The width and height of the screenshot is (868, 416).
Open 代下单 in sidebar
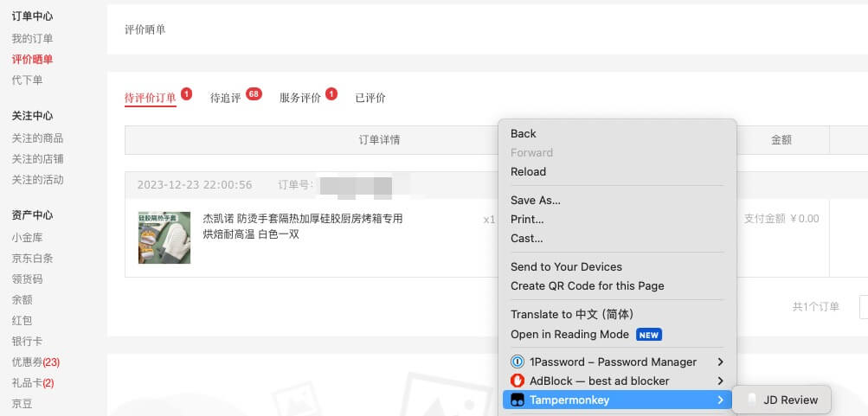(x=27, y=80)
